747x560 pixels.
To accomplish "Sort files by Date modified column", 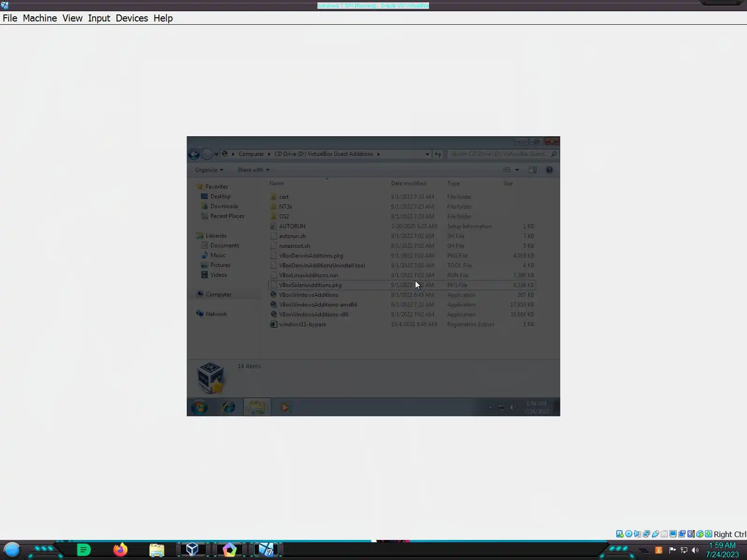I will pos(409,183).
